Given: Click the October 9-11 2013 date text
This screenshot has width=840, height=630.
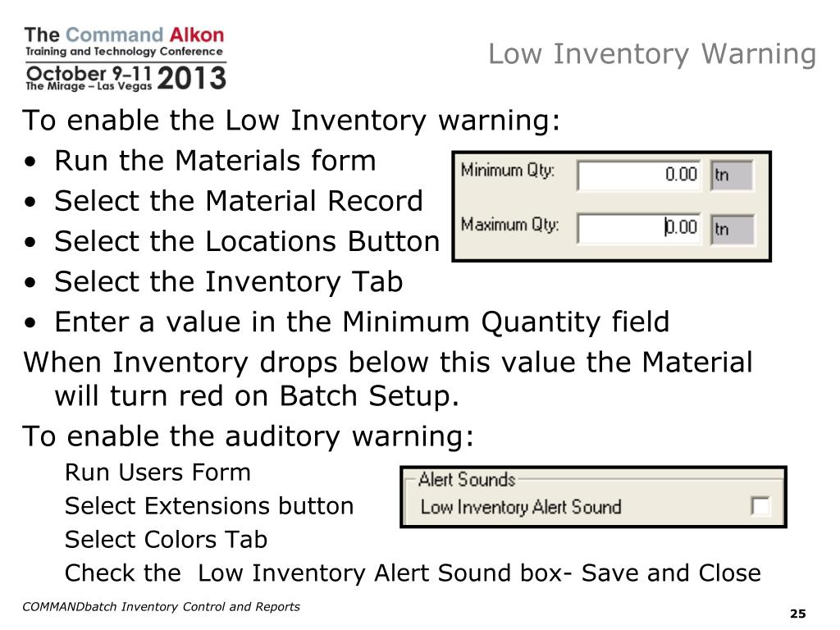Looking at the screenshot, I should point(126,78).
